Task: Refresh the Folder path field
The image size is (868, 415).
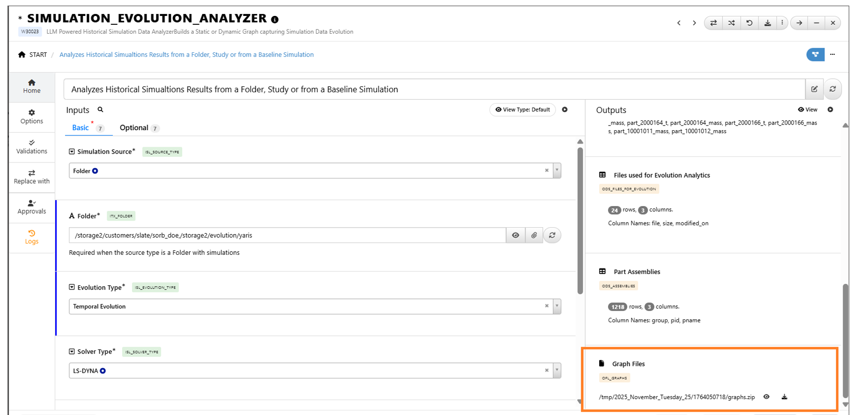Action: pyautogui.click(x=552, y=235)
